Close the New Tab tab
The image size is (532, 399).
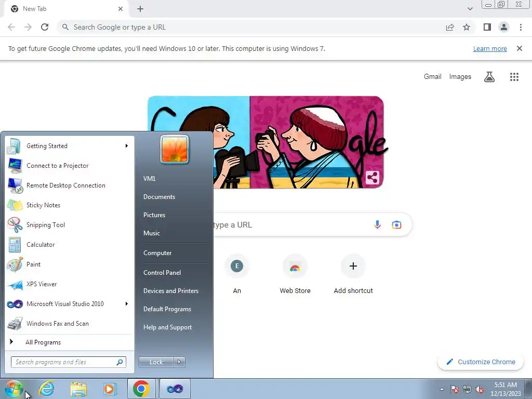(121, 9)
